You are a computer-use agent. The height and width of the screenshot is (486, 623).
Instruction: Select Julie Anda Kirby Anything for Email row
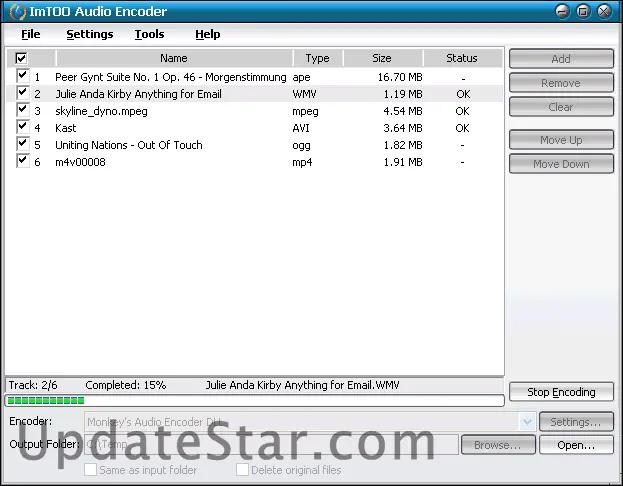255,94
